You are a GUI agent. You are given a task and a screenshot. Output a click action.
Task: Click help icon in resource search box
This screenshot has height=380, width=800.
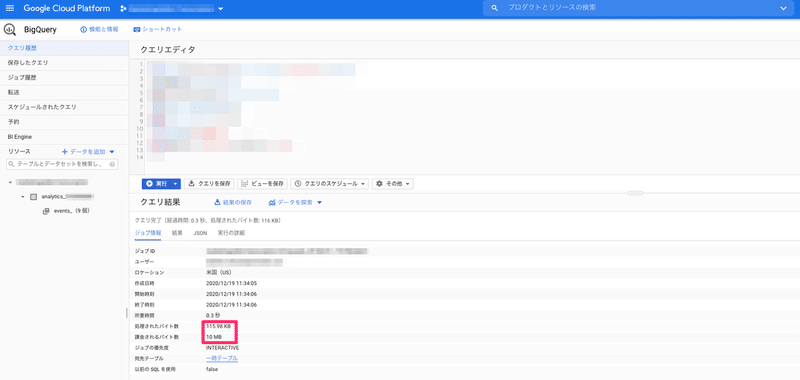coord(112,164)
